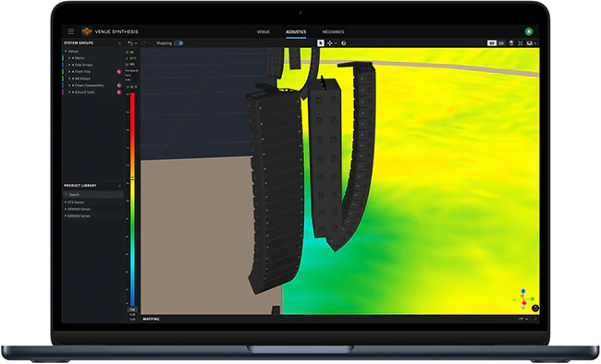Click the undo arrow icon
601x364 pixels.
(x=130, y=43)
